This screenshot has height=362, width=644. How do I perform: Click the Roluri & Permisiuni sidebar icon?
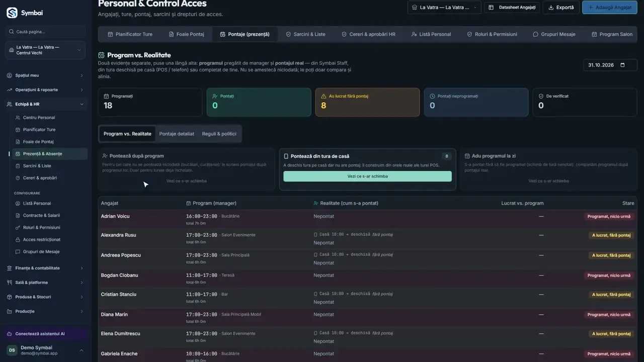click(18, 227)
